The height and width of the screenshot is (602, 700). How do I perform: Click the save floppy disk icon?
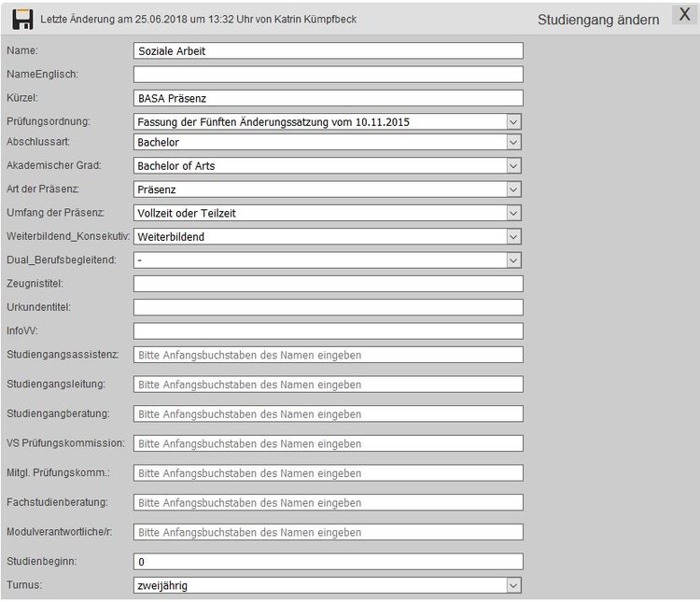click(22, 19)
